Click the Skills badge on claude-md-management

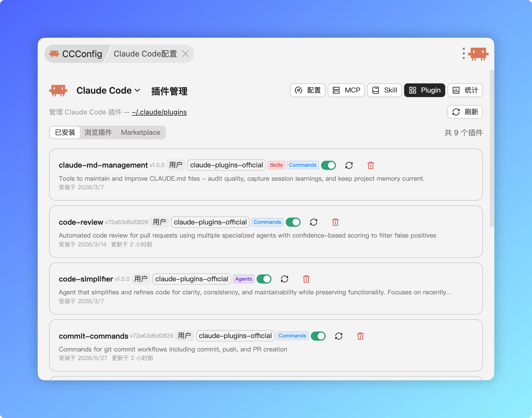click(x=276, y=165)
